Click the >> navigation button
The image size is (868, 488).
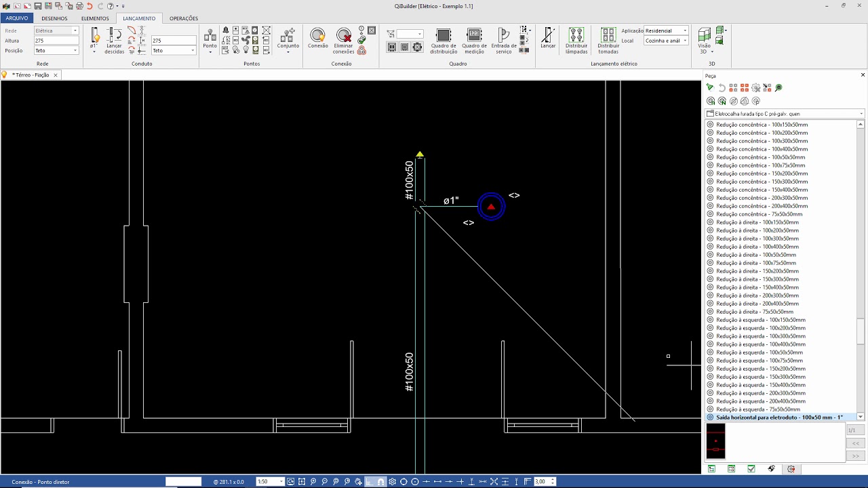tap(856, 456)
